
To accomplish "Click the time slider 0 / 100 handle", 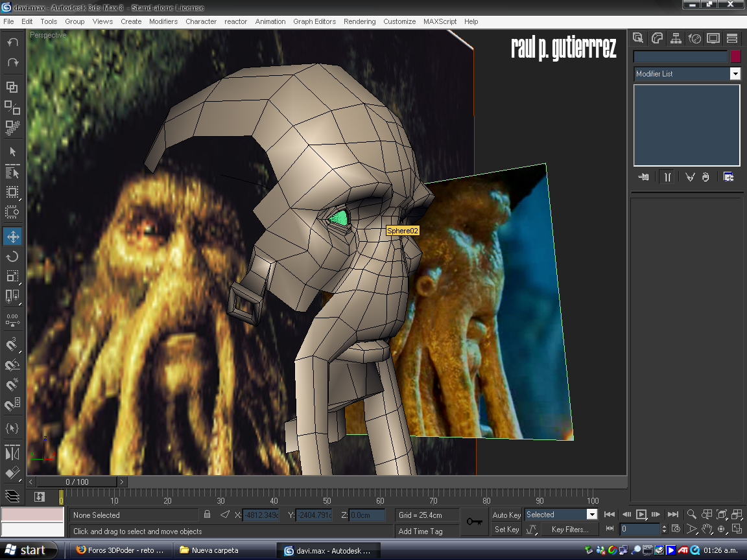I will coord(77,482).
